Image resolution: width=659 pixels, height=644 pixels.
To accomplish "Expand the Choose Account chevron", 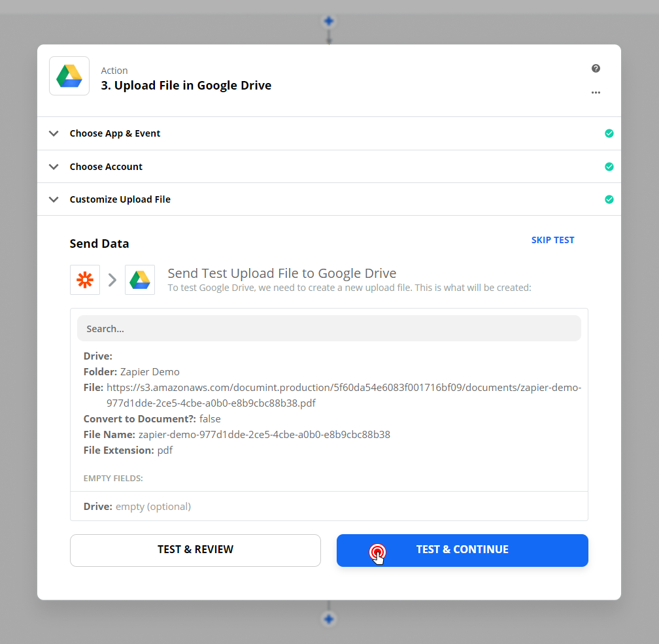I will point(54,167).
